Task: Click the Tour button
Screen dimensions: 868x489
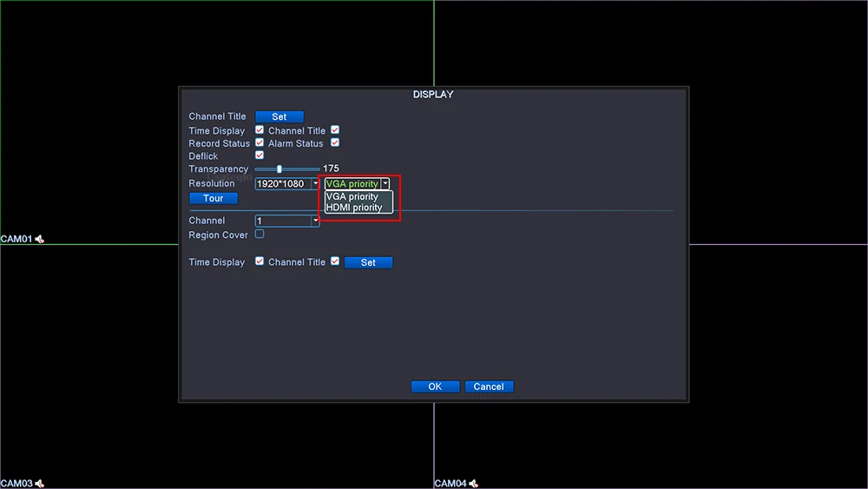Action: point(214,198)
